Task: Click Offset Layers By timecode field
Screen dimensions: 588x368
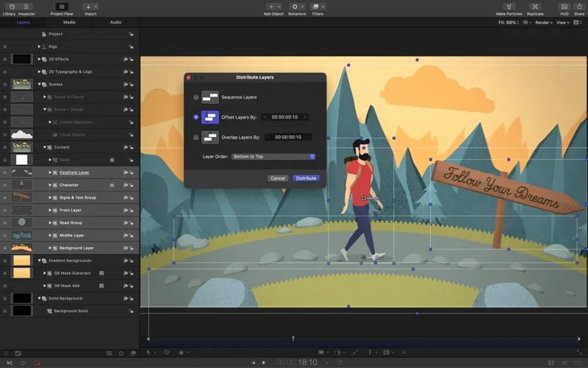Action: [x=284, y=117]
